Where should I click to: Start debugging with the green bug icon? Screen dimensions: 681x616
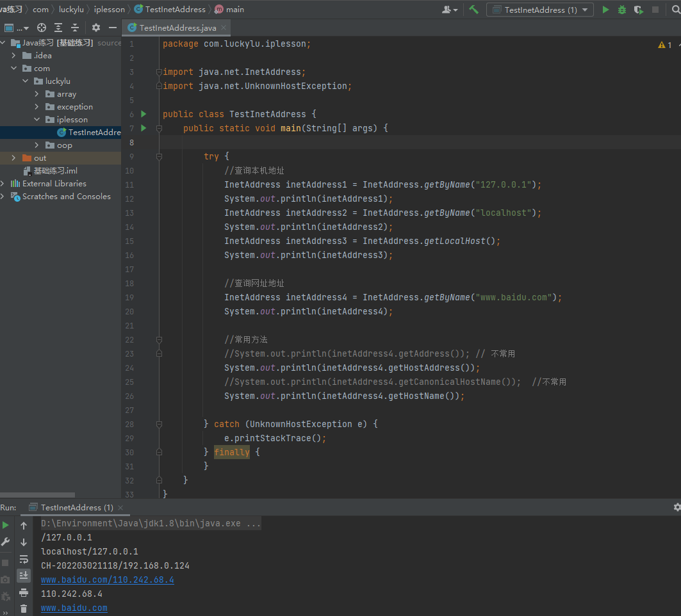point(622,10)
